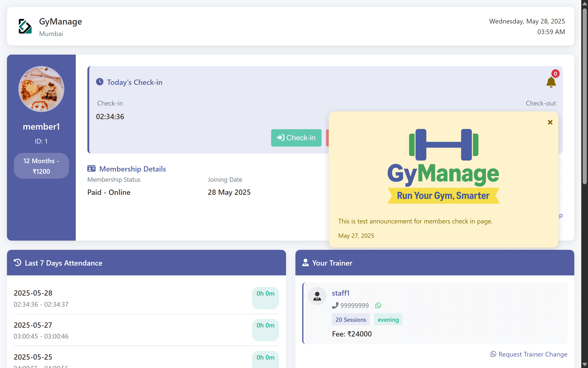
Task: Click the trainer icon in Your Trainer header
Action: coord(305,263)
